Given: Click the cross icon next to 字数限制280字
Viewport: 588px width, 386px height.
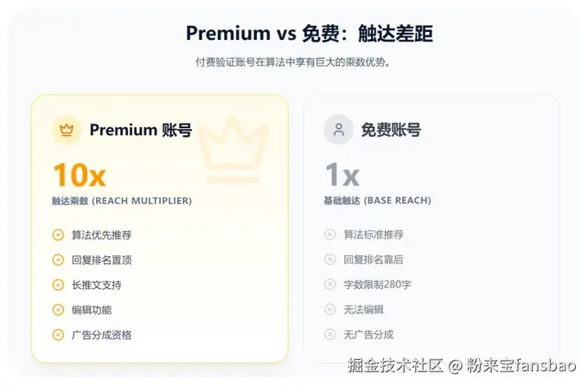Looking at the screenshot, I should click(x=329, y=285).
